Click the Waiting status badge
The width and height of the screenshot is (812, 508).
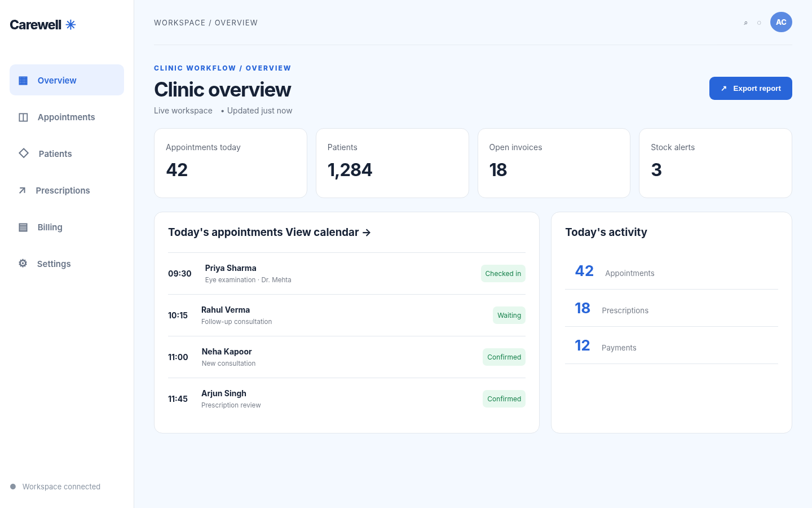(x=509, y=315)
